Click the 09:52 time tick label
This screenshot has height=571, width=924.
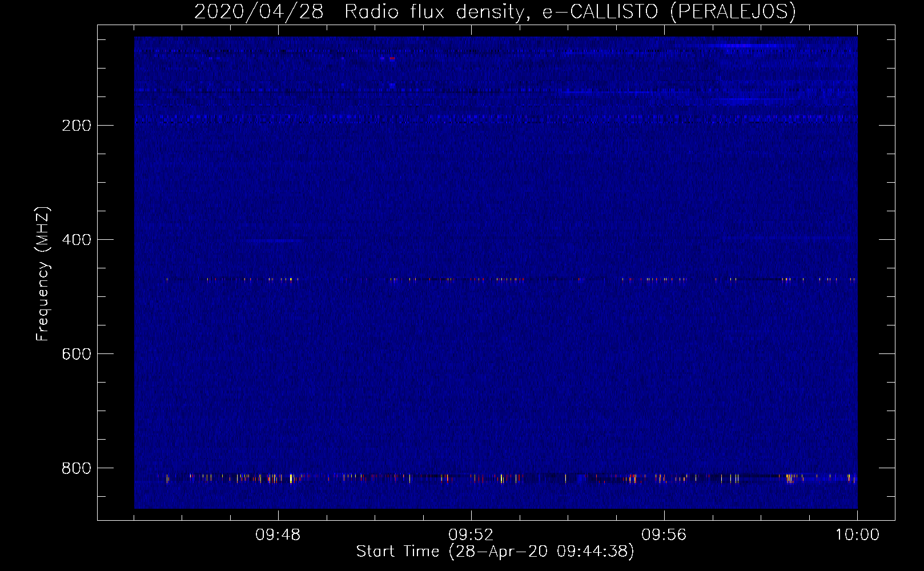pos(471,535)
